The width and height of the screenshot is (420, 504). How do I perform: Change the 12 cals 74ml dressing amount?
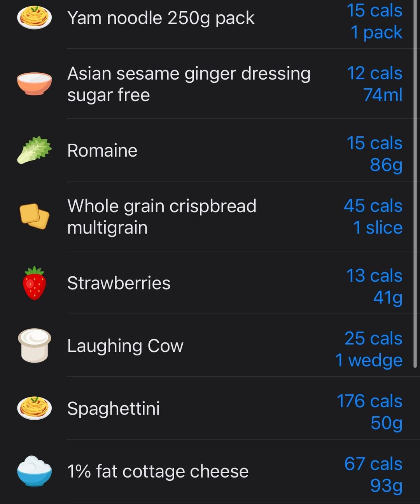(374, 84)
